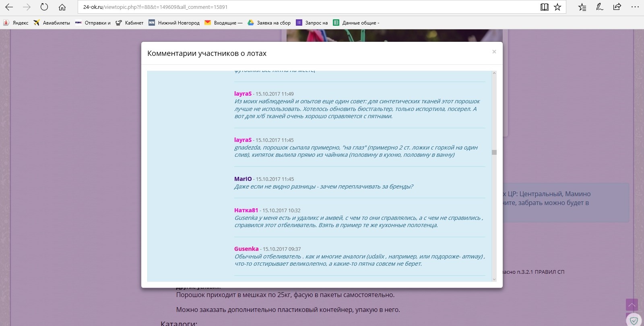Open Заявка на сбор bookmark

click(269, 23)
